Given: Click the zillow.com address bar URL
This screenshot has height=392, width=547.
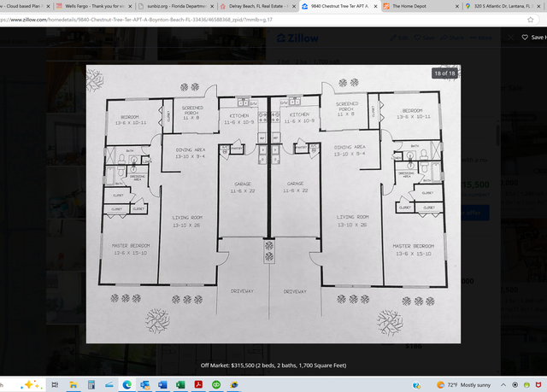Looking at the screenshot, I should [x=136, y=20].
